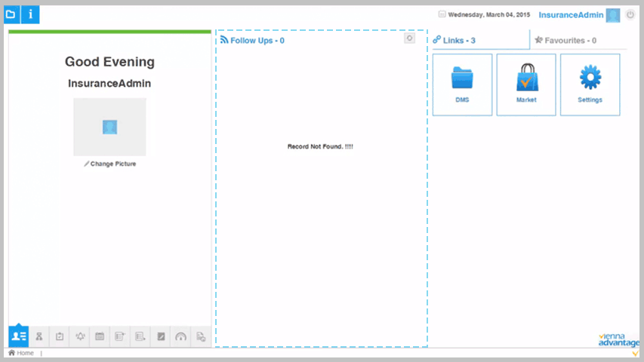Click the InsuranceAdmin name under the greeting

click(109, 83)
